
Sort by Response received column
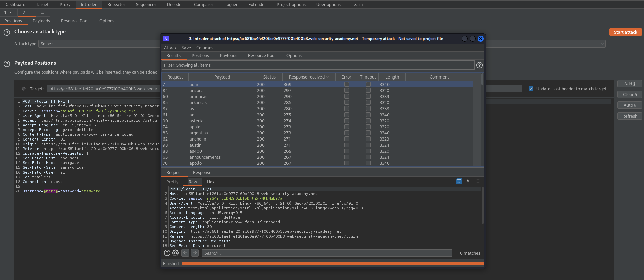309,77
